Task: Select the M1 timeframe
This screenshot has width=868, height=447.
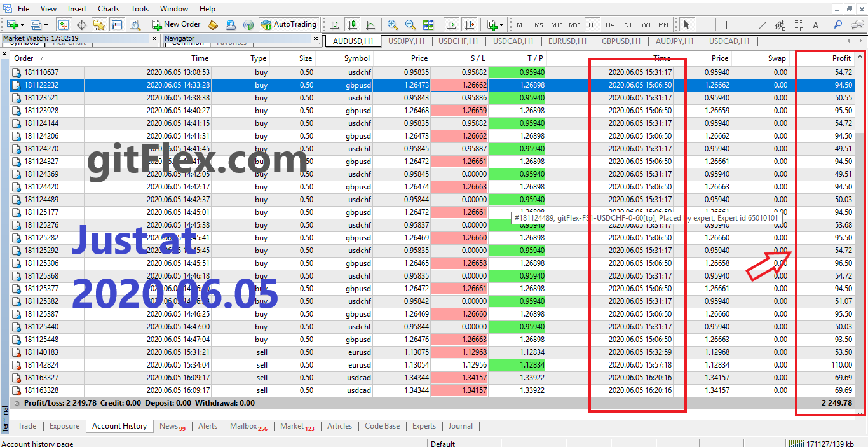Action: pyautogui.click(x=521, y=25)
